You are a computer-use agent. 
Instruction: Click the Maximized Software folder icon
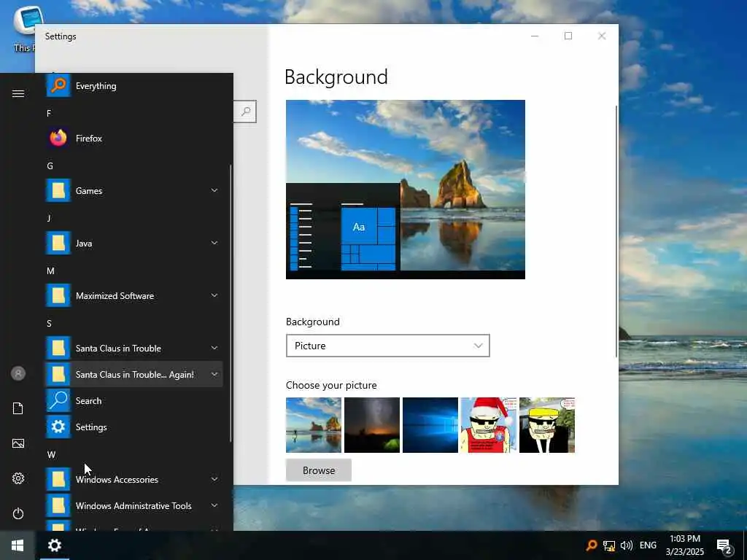[58, 296]
